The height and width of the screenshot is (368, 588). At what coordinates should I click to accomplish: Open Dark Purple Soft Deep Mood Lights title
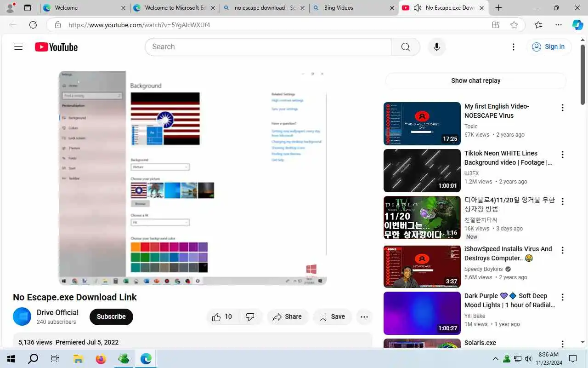tap(509, 300)
